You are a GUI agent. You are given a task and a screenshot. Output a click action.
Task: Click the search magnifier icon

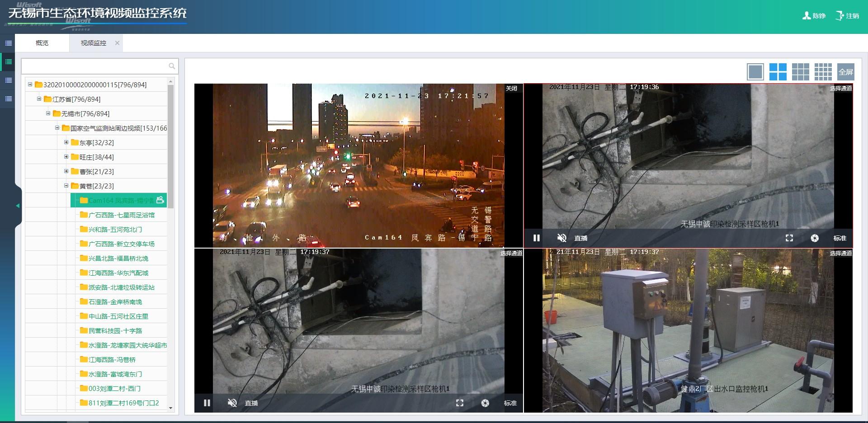click(172, 66)
